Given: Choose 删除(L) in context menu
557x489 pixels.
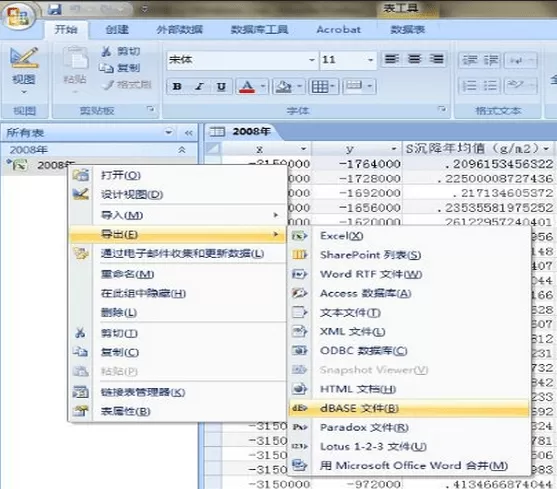Looking at the screenshot, I should coord(177,313).
